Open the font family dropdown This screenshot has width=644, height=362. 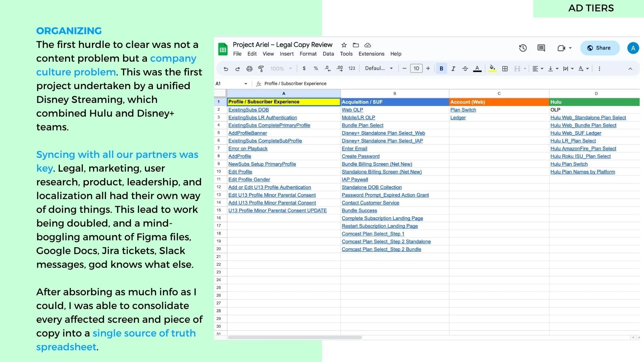click(x=379, y=68)
